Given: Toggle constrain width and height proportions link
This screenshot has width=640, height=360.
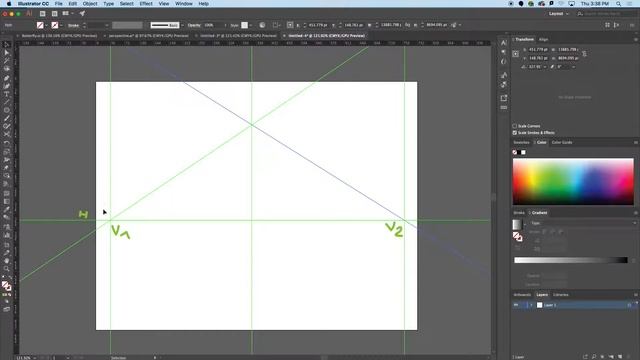Looking at the screenshot, I should pos(584,54).
